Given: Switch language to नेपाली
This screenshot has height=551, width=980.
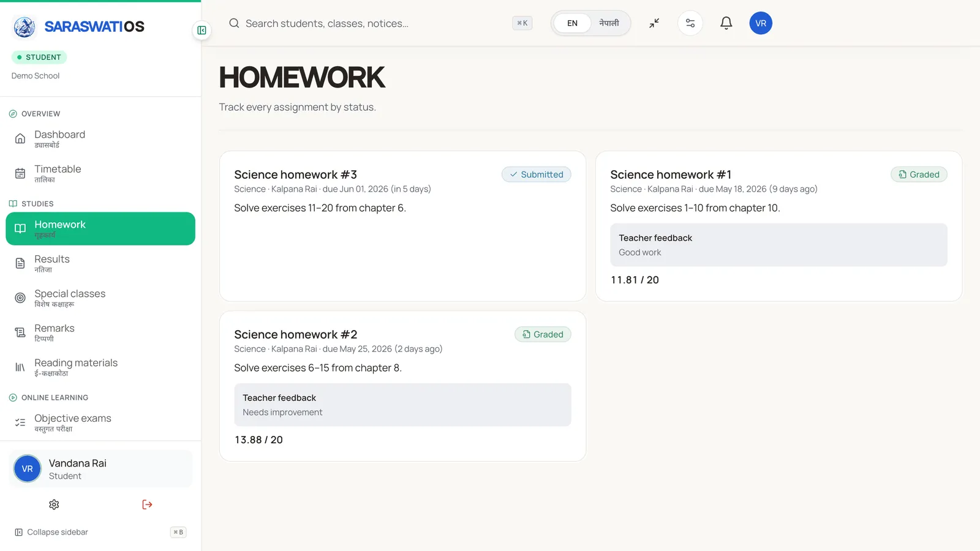Looking at the screenshot, I should click(609, 23).
